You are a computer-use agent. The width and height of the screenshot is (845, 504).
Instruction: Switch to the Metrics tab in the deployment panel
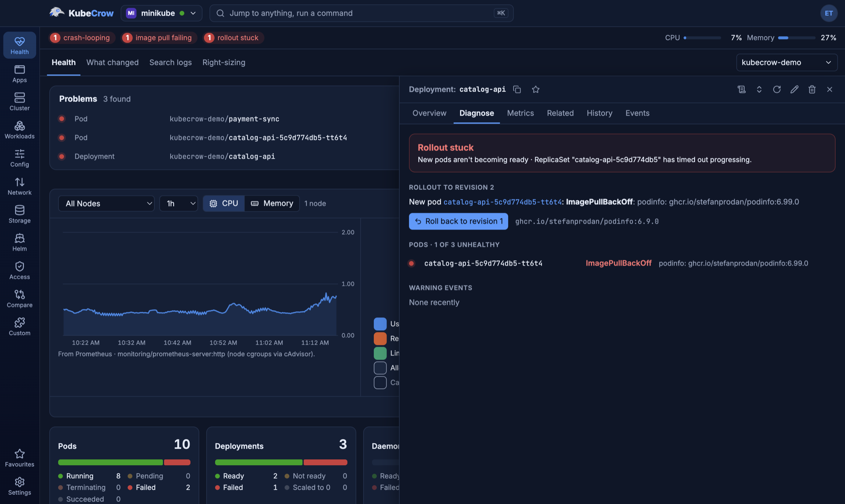[520, 113]
